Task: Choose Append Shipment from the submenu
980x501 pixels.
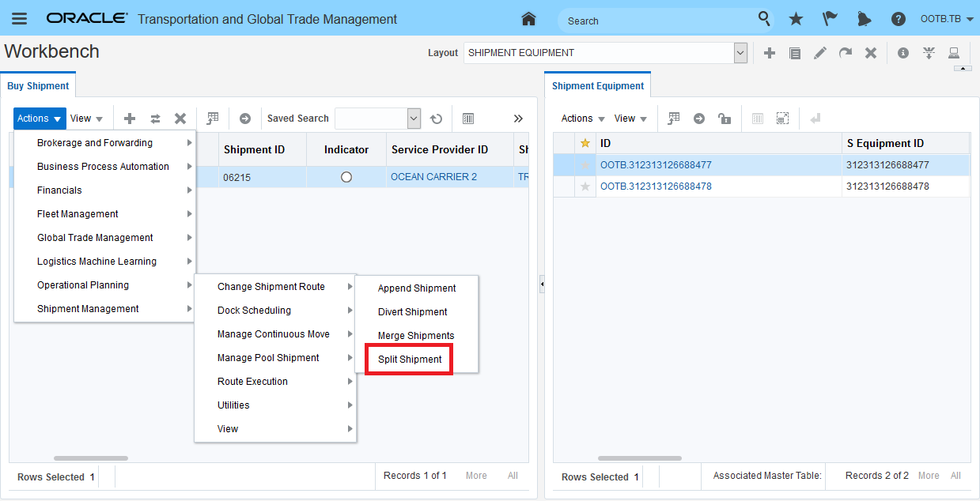Action: coord(416,288)
